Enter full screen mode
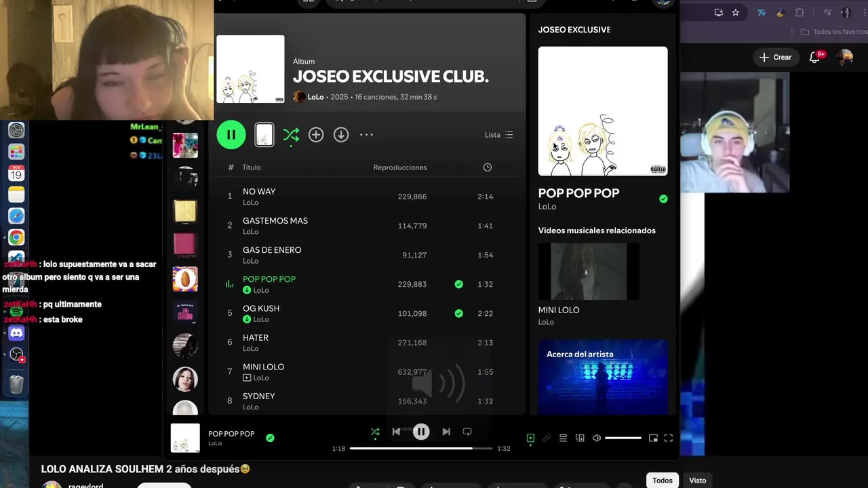Image resolution: width=868 pixels, height=488 pixels. point(669,438)
